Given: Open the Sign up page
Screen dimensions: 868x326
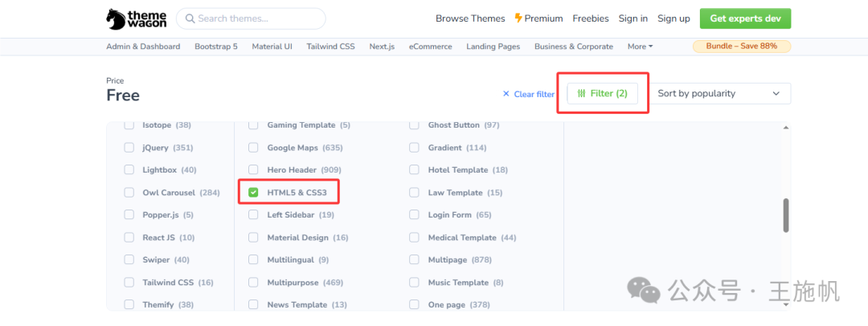Looking at the screenshot, I should click(674, 18).
